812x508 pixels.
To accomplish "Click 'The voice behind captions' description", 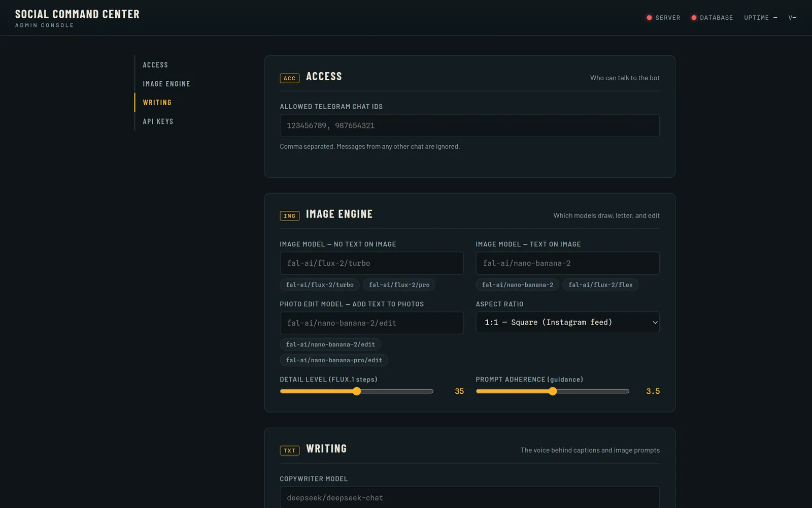I will (x=590, y=451).
